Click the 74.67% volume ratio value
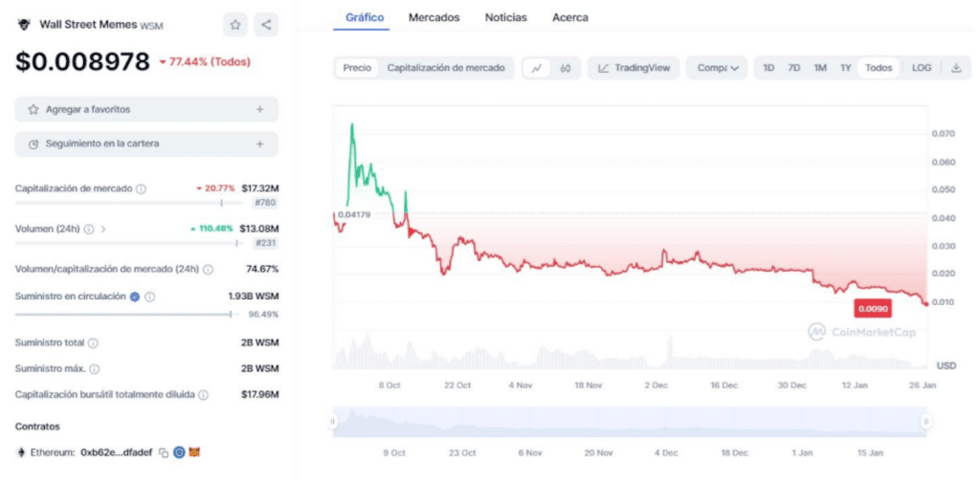980x483 pixels. tap(262, 270)
